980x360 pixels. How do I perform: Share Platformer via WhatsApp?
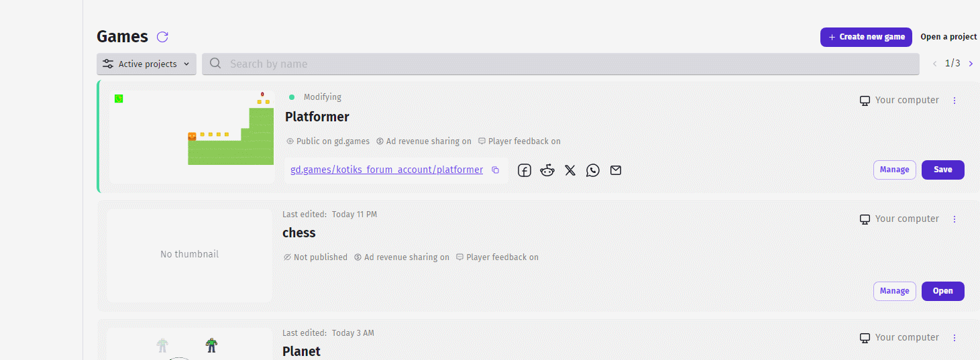click(x=593, y=170)
